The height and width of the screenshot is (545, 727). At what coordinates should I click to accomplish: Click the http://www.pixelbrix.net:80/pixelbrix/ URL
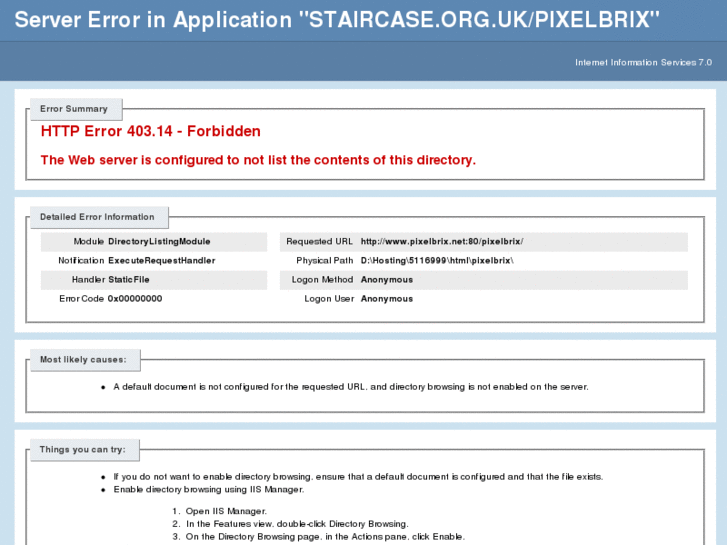(442, 242)
